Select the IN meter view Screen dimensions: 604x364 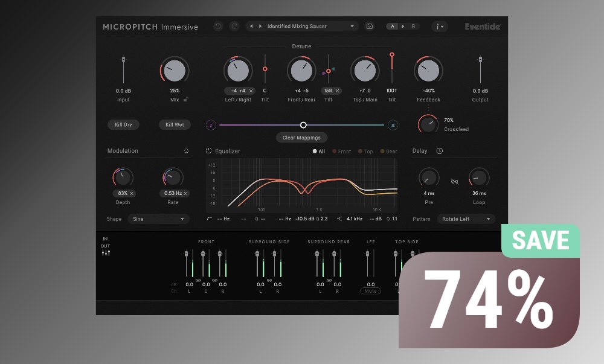(105, 239)
